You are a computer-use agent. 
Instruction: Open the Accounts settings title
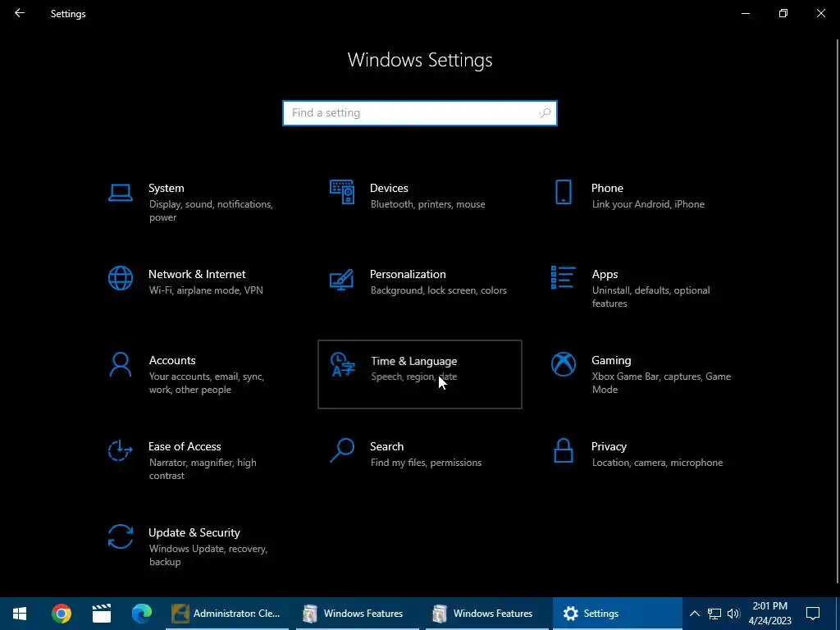coord(172,361)
